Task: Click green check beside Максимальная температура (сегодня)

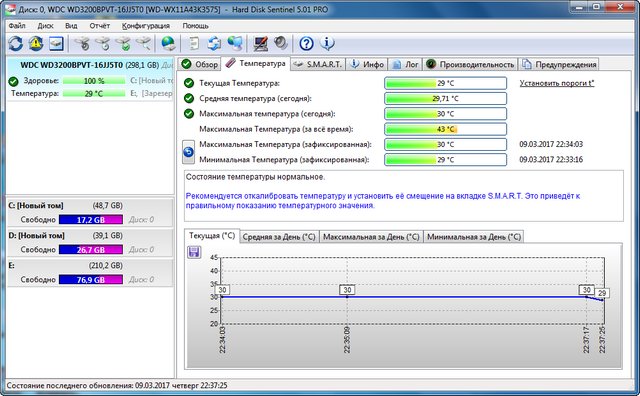Action: 189,113
